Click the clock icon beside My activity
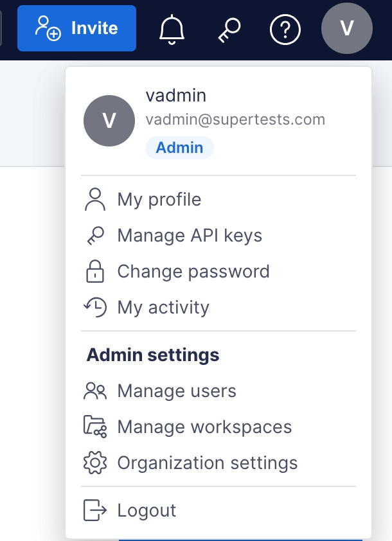This screenshot has height=541, width=392. pos(95,308)
